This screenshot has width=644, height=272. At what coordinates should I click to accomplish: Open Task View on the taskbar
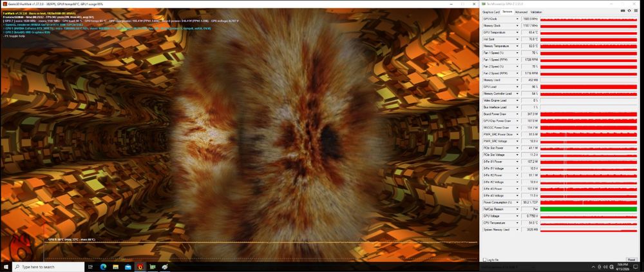[91, 267]
